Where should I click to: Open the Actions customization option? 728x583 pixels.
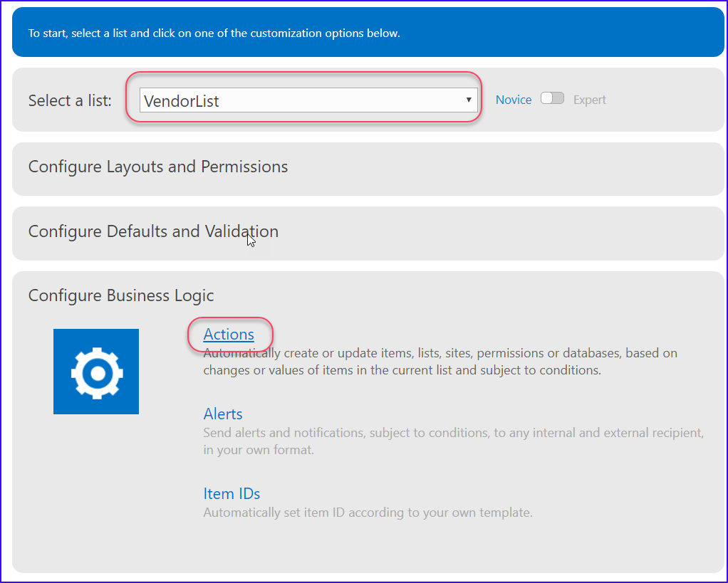229,334
